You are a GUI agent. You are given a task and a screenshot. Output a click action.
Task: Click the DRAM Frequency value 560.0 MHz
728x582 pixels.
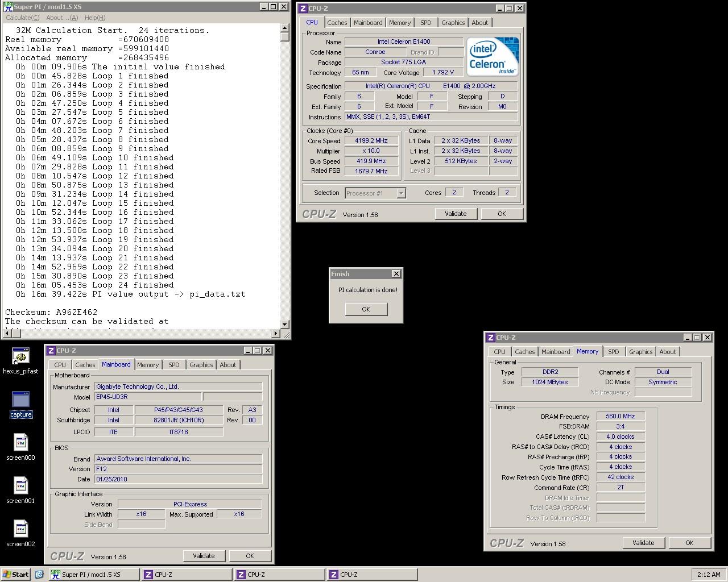click(x=621, y=416)
